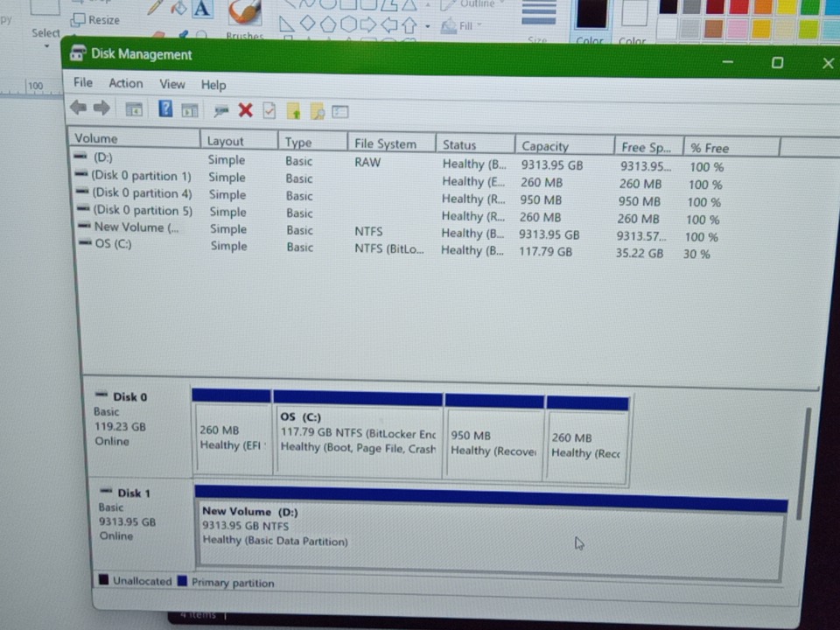Image resolution: width=840 pixels, height=630 pixels.
Task: Open the File menu in Disk Management
Action: click(83, 82)
